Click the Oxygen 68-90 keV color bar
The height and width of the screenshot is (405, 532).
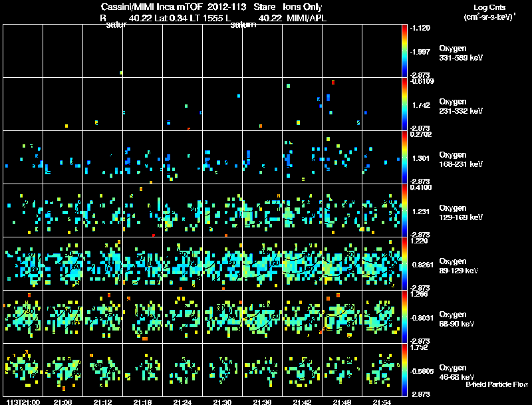pyautogui.click(x=404, y=317)
